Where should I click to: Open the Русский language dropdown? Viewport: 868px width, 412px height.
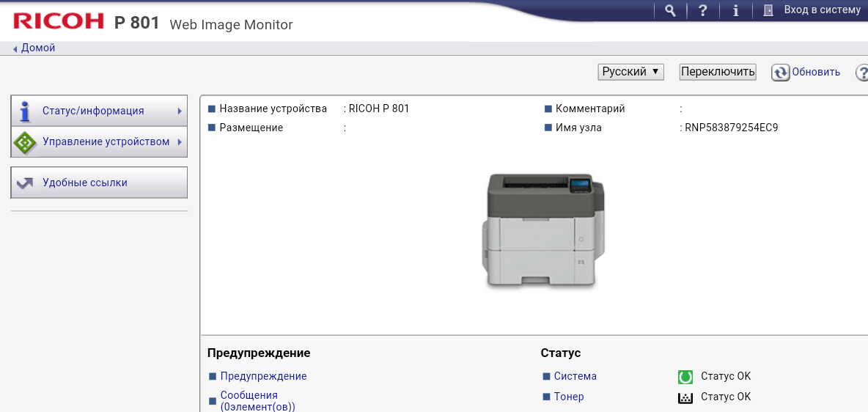(631, 72)
